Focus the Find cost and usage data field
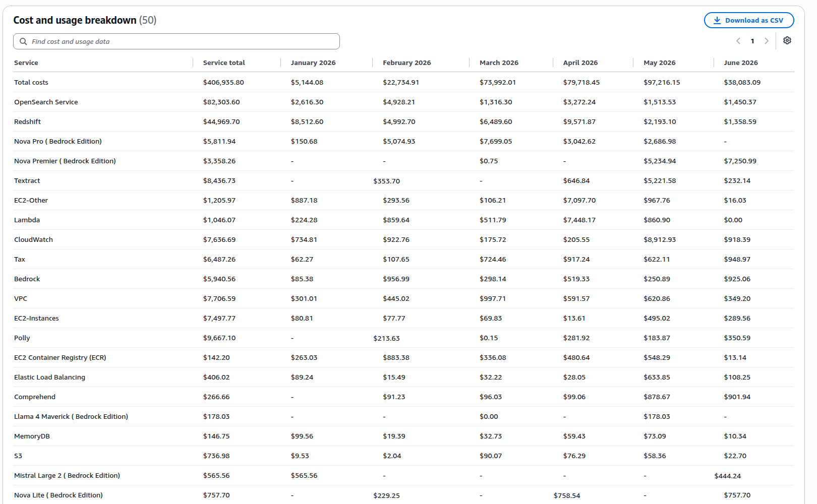 177,41
